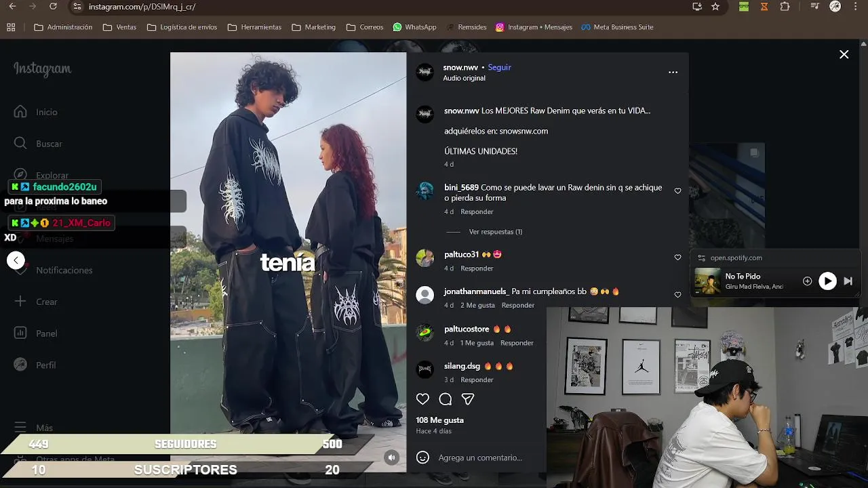Open the Herramientas bookmark folder
868x488 pixels.
[254, 27]
